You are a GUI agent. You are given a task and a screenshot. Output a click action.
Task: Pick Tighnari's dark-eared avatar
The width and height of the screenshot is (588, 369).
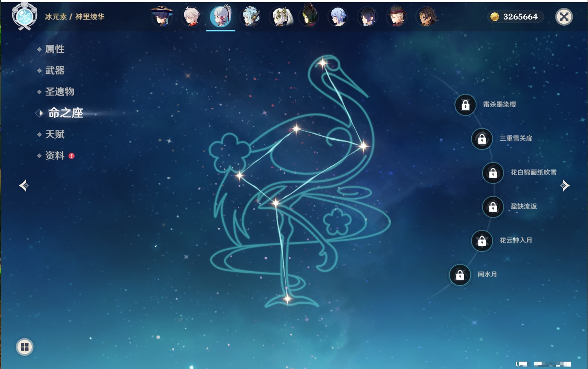[309, 17]
